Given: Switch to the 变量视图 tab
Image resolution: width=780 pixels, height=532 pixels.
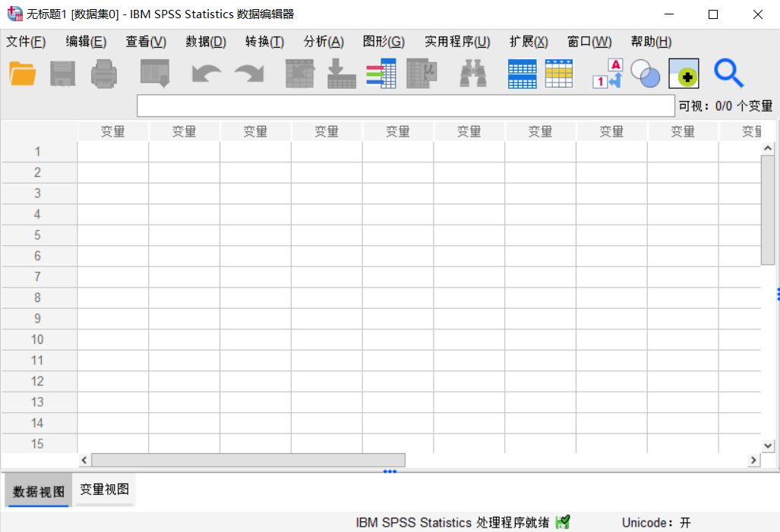Looking at the screenshot, I should point(105,490).
